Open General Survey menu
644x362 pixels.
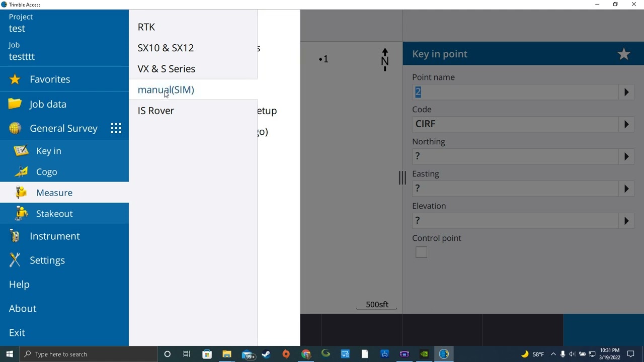(x=64, y=128)
